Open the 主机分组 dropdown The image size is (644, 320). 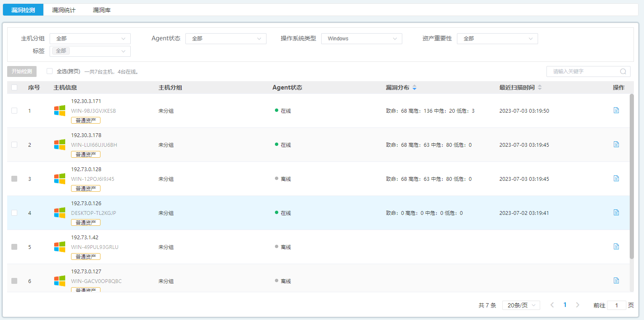[90, 39]
